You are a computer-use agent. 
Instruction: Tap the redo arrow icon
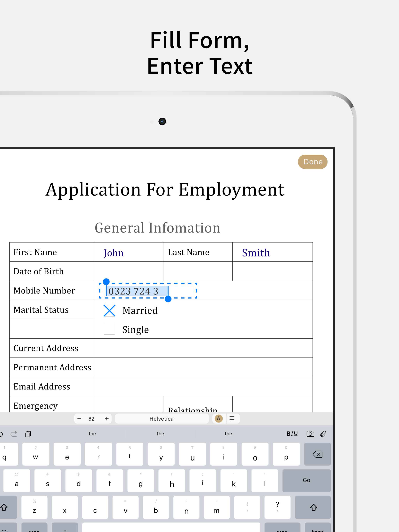click(x=14, y=434)
